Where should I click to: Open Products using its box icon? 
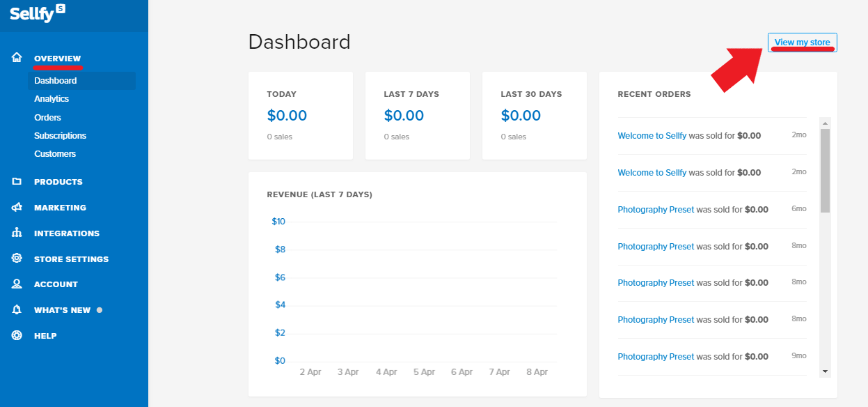pyautogui.click(x=16, y=181)
